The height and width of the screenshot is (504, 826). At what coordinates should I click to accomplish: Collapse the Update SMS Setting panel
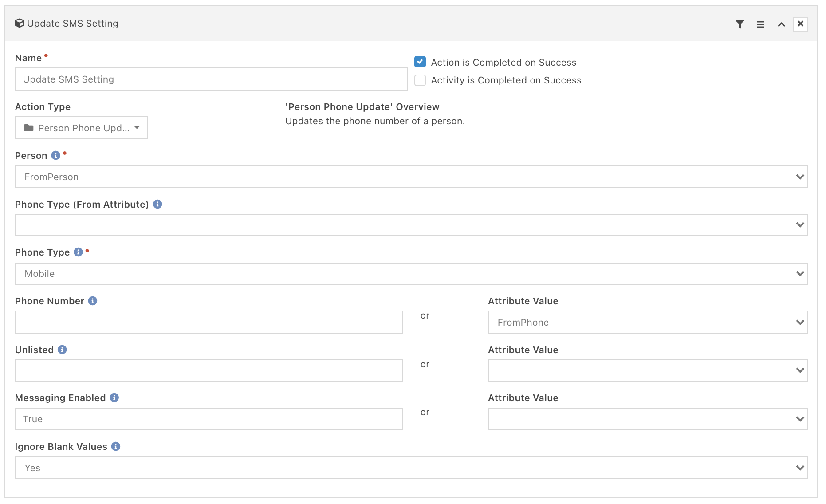(781, 24)
